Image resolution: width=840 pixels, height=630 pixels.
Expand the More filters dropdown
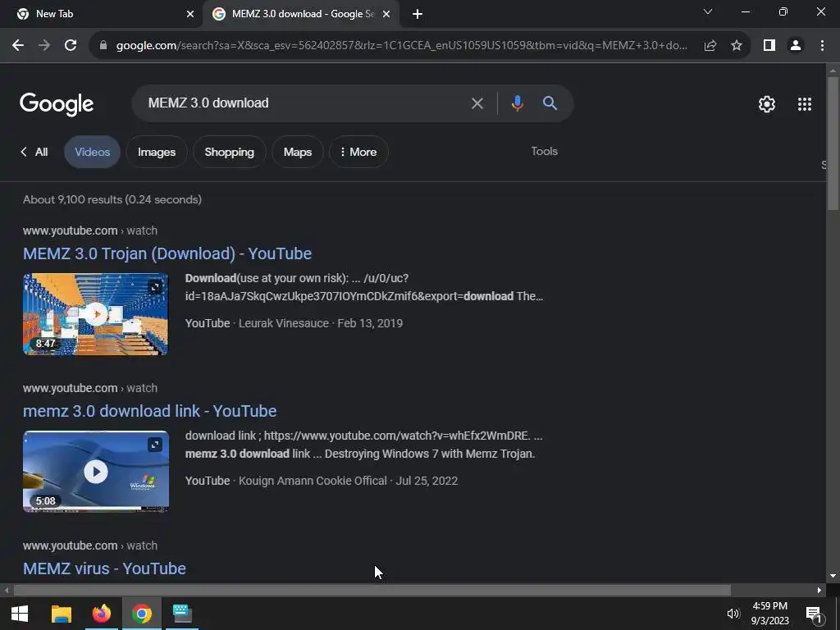point(358,152)
